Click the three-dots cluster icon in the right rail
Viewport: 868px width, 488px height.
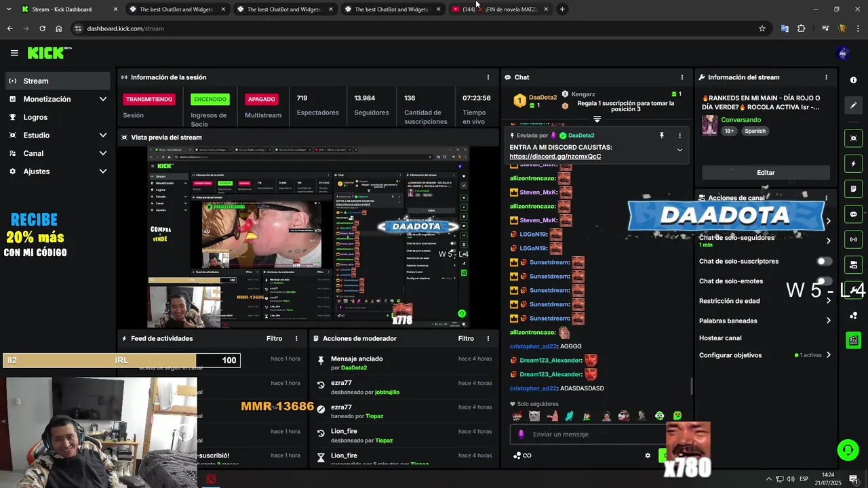853,316
